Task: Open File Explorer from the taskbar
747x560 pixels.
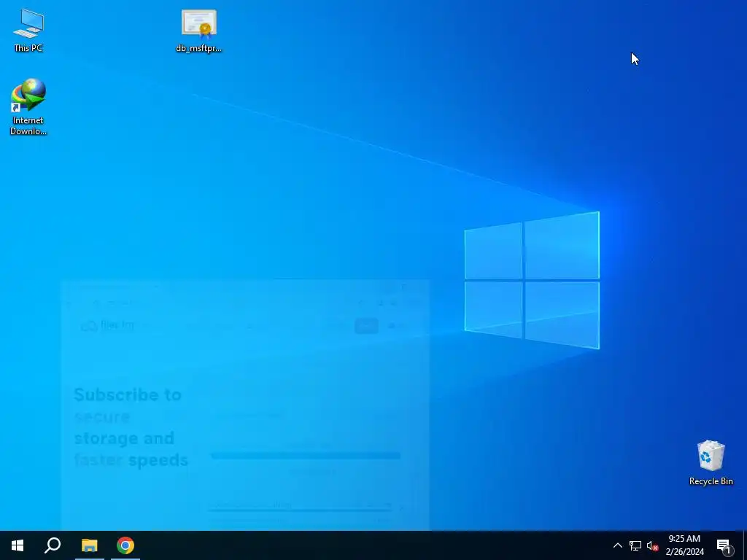Action: 90,545
